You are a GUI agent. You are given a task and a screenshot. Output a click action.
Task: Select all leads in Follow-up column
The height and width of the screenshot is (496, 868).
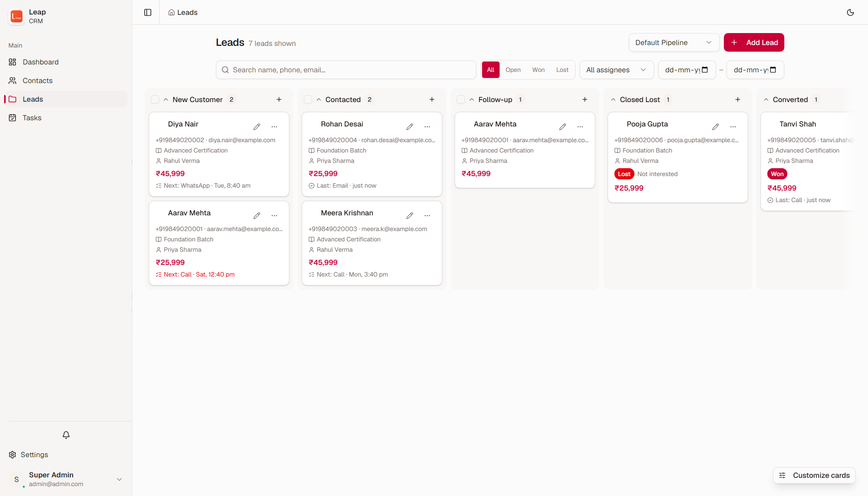[x=461, y=100]
